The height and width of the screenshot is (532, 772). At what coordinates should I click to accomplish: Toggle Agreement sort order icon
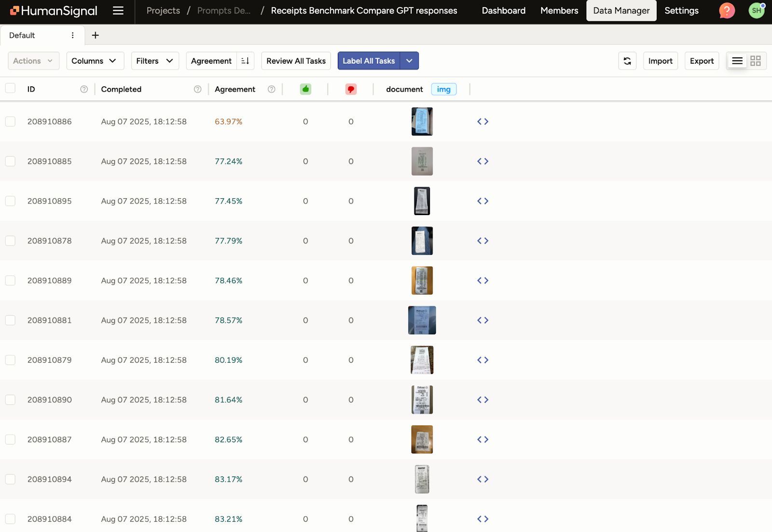pos(245,61)
